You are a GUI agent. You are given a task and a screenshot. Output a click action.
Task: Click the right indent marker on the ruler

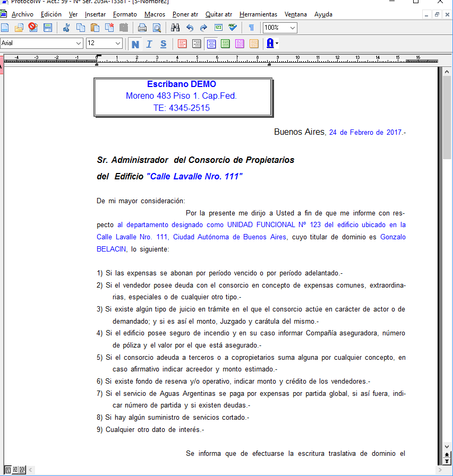click(269, 64)
